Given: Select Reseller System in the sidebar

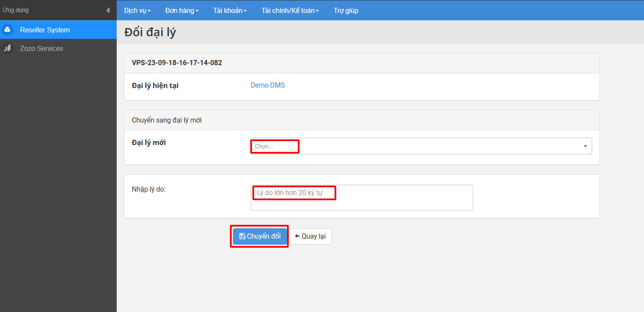Looking at the screenshot, I should click(x=45, y=30).
